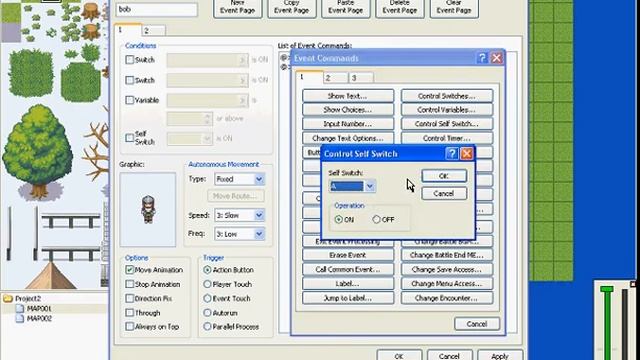The height and width of the screenshot is (360, 640).
Task: Click the Erase Event command button
Action: coord(348,255)
